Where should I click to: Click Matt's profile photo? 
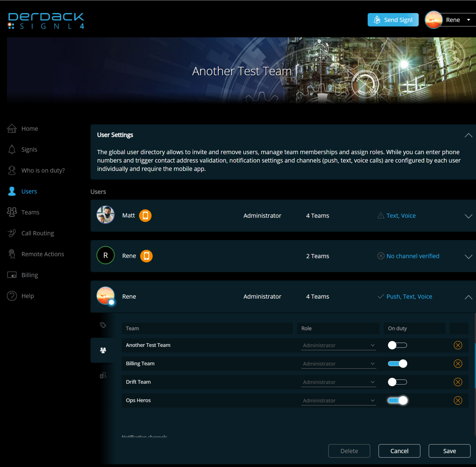[x=106, y=215]
